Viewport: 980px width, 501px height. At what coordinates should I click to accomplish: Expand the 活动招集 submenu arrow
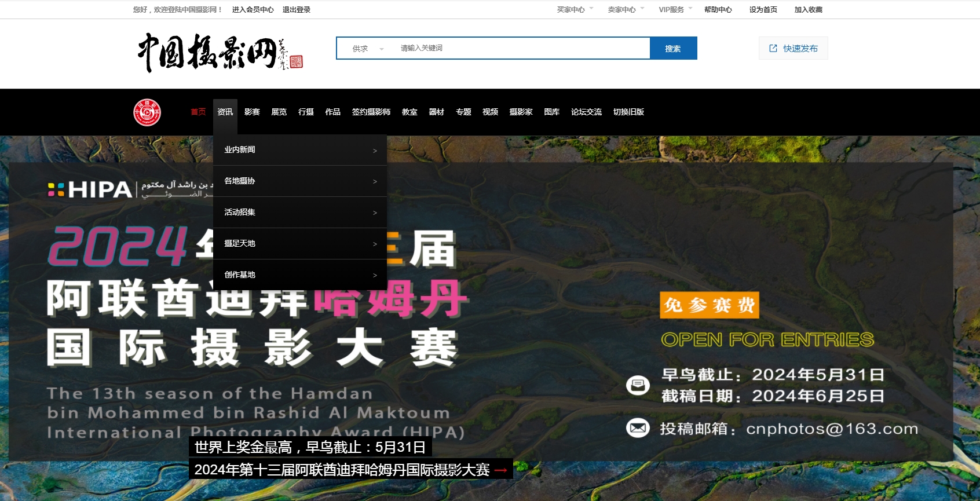click(375, 213)
